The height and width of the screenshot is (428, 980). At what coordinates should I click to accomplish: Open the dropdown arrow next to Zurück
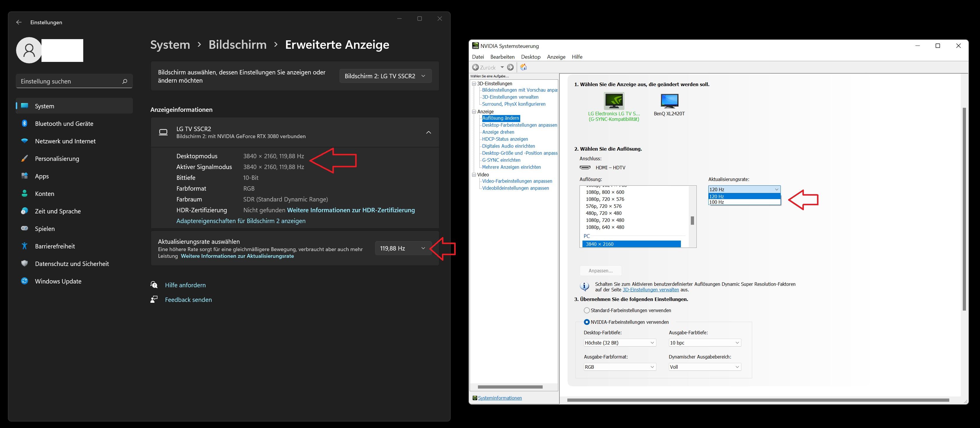point(502,67)
